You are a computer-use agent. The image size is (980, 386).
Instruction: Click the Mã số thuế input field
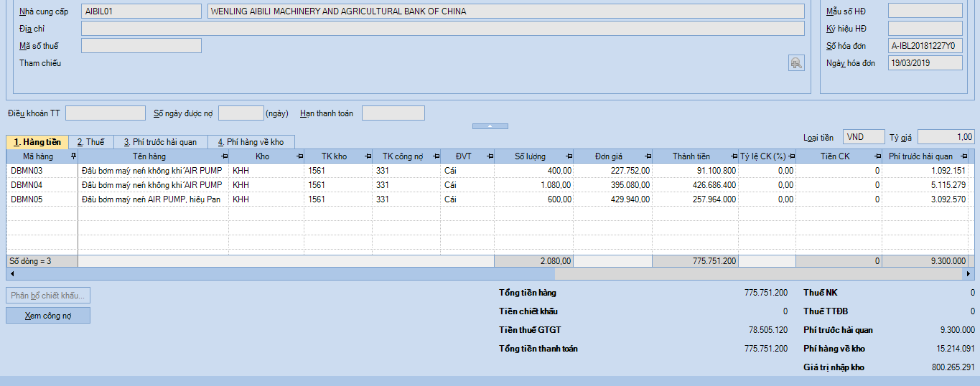141,46
